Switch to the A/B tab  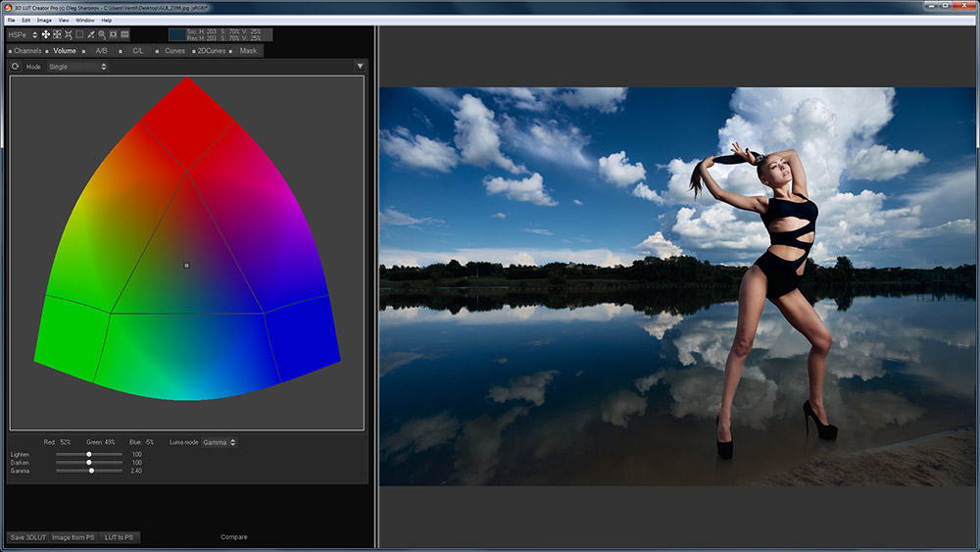click(101, 51)
